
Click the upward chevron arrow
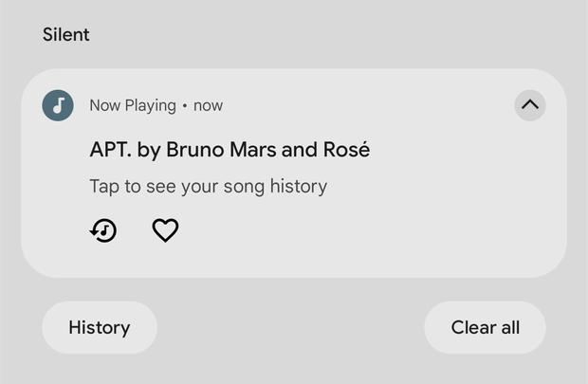(530, 105)
